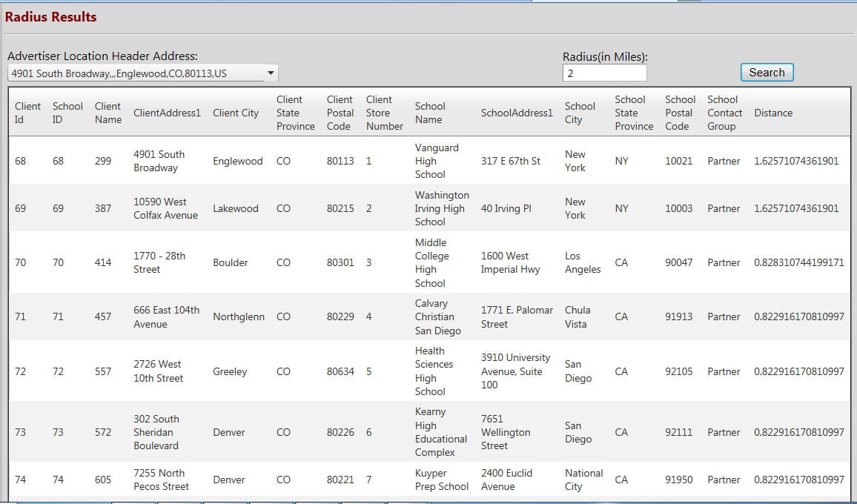Select the 40 Irving Pl address cell
The image size is (857, 504).
(506, 208)
